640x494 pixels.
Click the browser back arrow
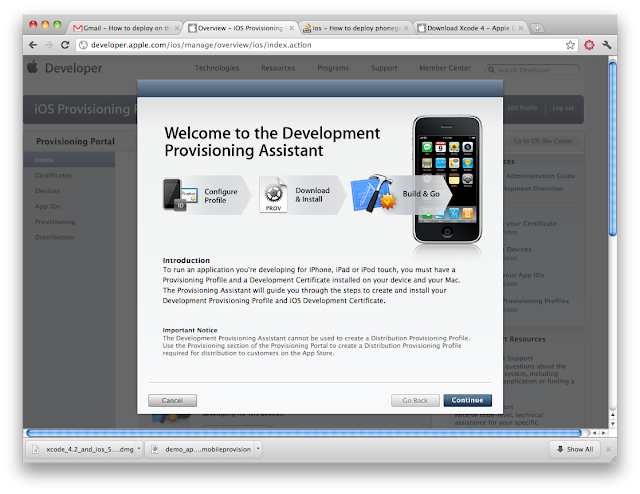coord(33,45)
